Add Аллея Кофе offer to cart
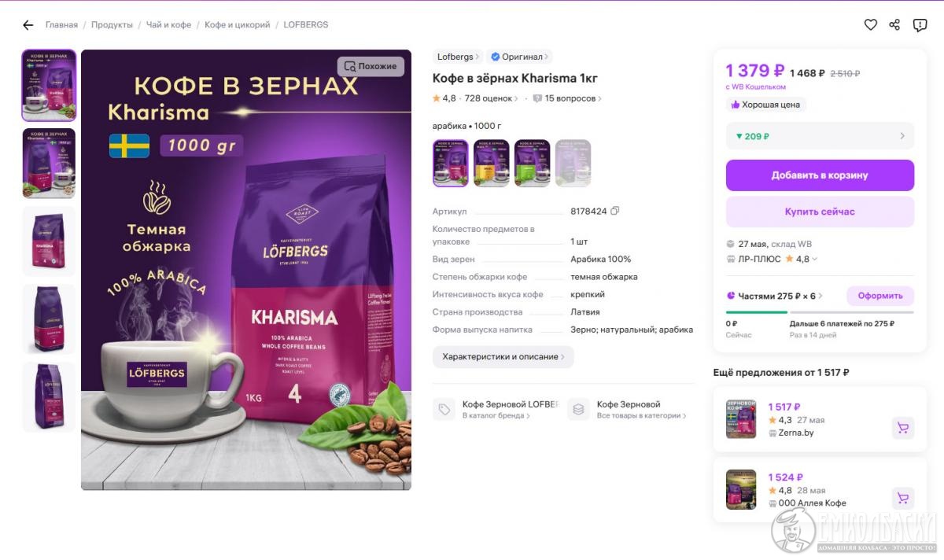 tap(903, 498)
